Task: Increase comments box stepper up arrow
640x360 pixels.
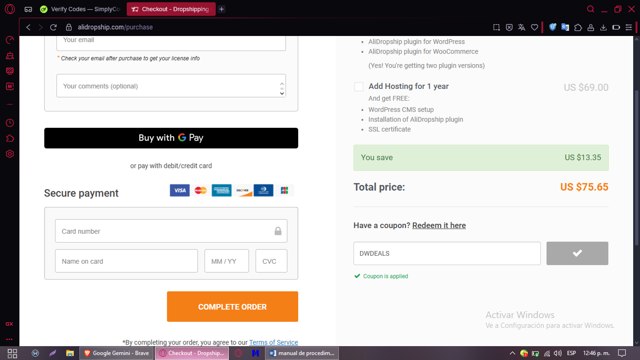Action: click(282, 84)
